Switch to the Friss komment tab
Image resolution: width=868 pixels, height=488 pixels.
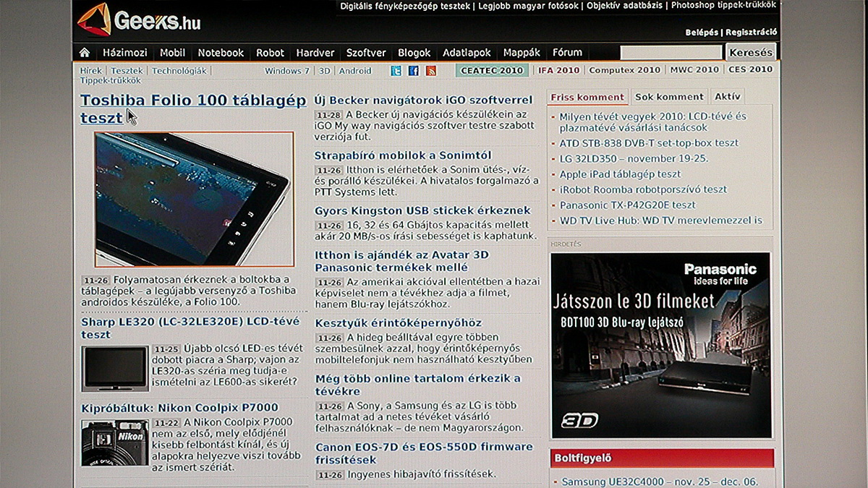coord(587,97)
